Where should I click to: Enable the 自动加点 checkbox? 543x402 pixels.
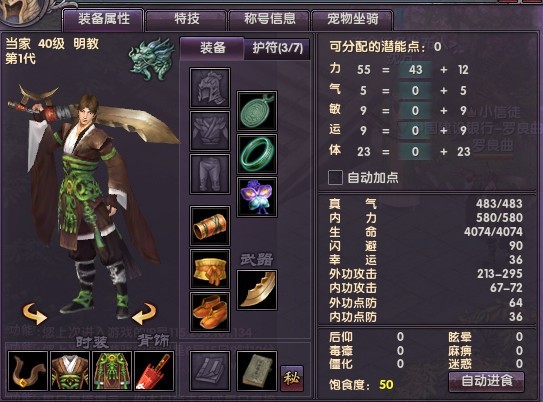click(335, 177)
